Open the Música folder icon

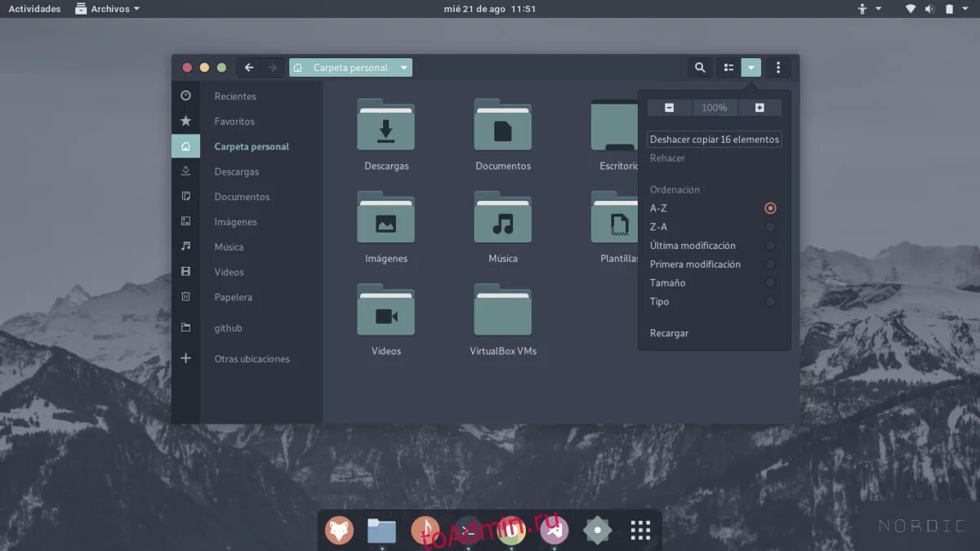tap(503, 217)
